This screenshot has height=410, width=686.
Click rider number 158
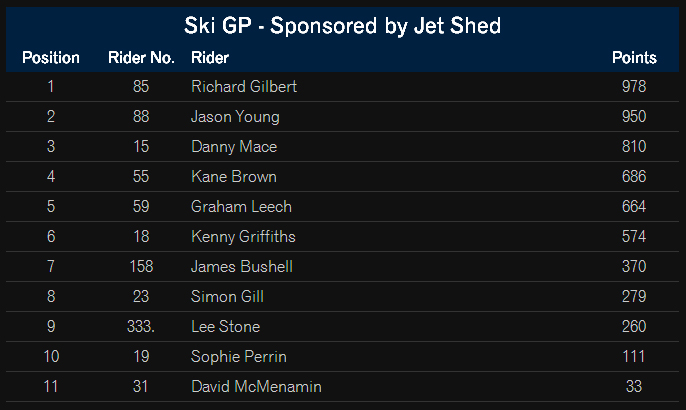(x=141, y=266)
